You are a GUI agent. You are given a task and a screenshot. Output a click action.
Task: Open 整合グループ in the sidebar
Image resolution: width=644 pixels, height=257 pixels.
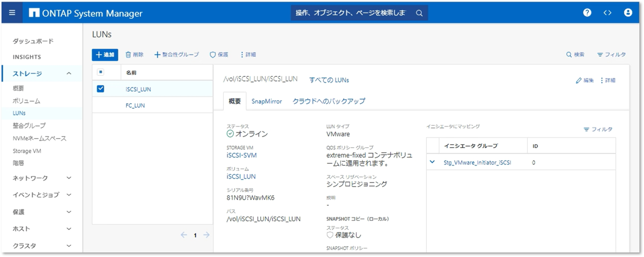coord(29,125)
